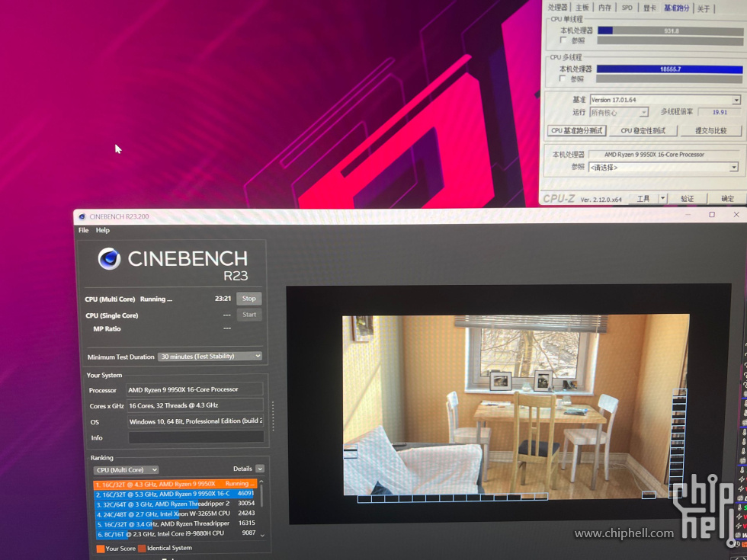Close the Cinebench R23 window
Image resolution: width=747 pixels, height=560 pixels.
(736, 215)
